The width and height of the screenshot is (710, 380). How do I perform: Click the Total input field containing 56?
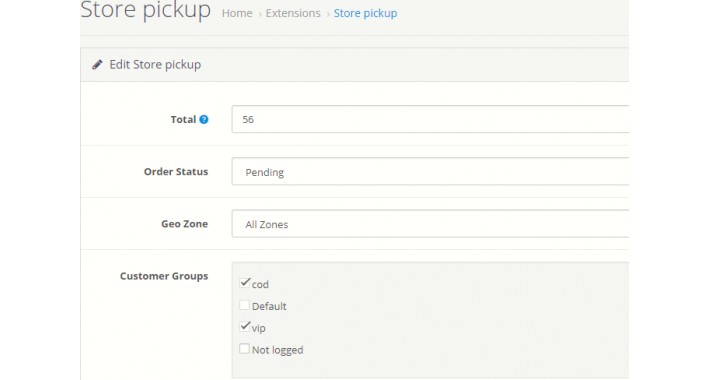(430, 119)
